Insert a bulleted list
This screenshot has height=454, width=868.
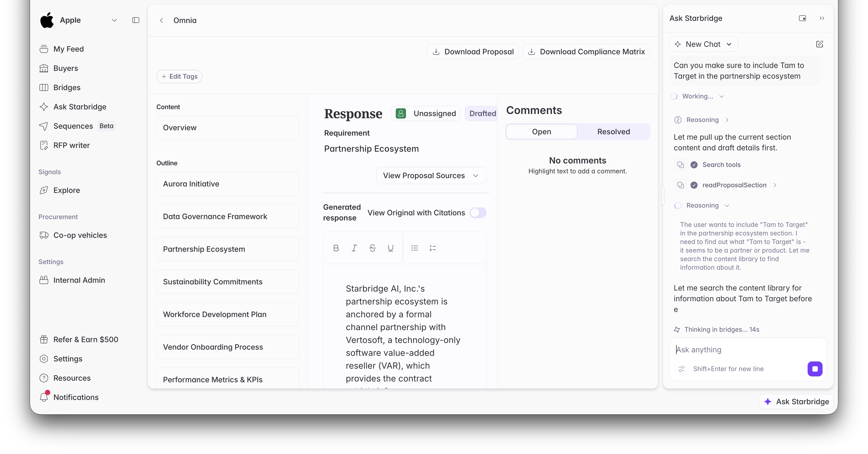point(414,248)
